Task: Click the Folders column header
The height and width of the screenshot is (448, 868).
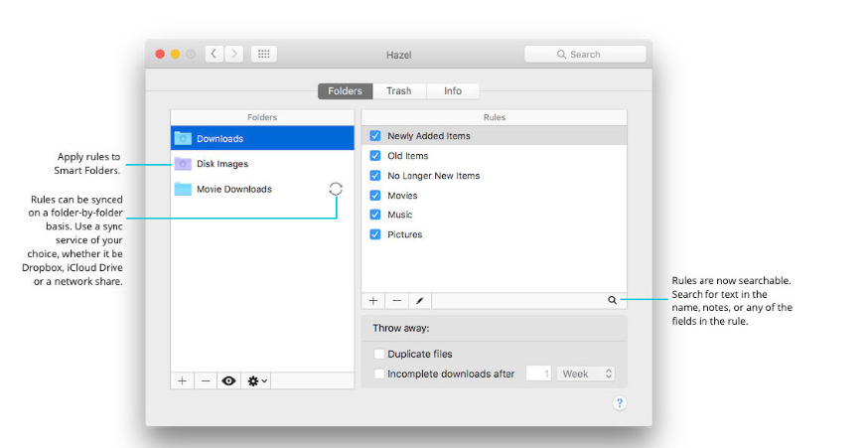Action: point(262,117)
